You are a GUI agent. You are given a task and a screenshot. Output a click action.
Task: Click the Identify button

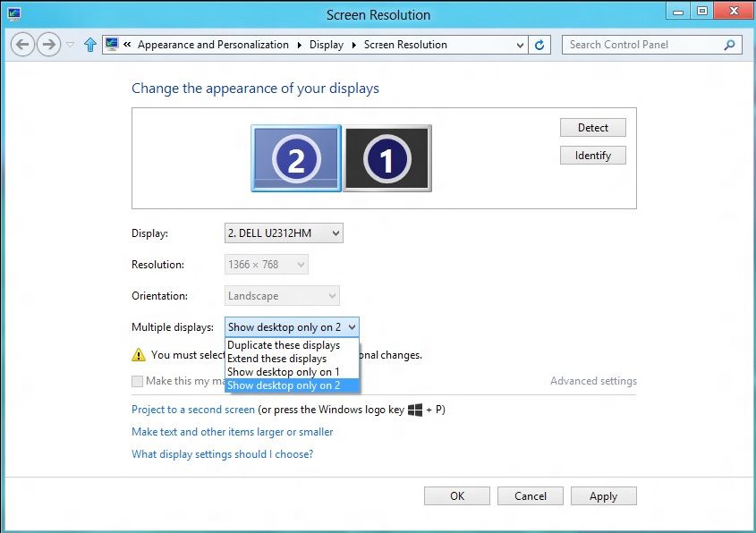point(593,156)
